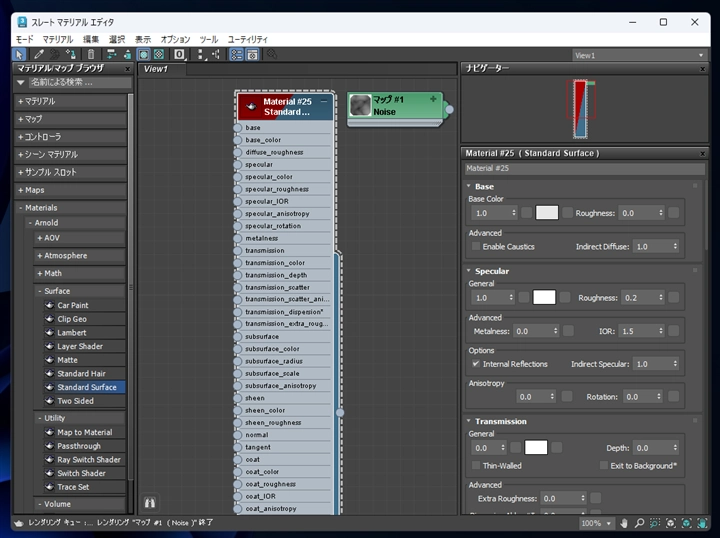Expand the AOV category under Arnold
This screenshot has height=538, width=720.
coord(79,238)
